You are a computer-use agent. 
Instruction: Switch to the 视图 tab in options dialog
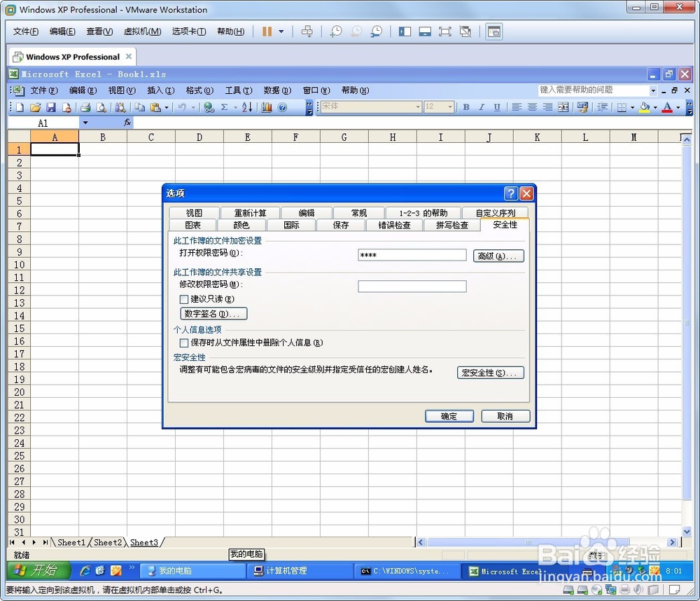click(194, 213)
